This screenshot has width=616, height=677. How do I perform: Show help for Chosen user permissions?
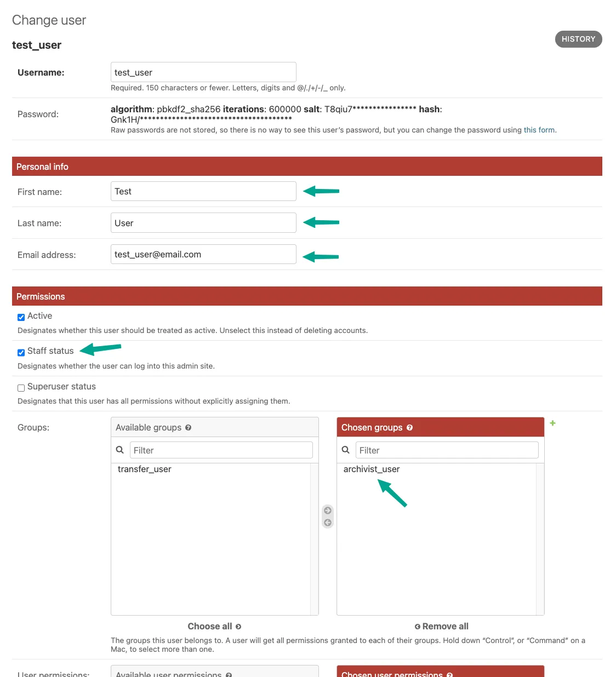point(449,675)
